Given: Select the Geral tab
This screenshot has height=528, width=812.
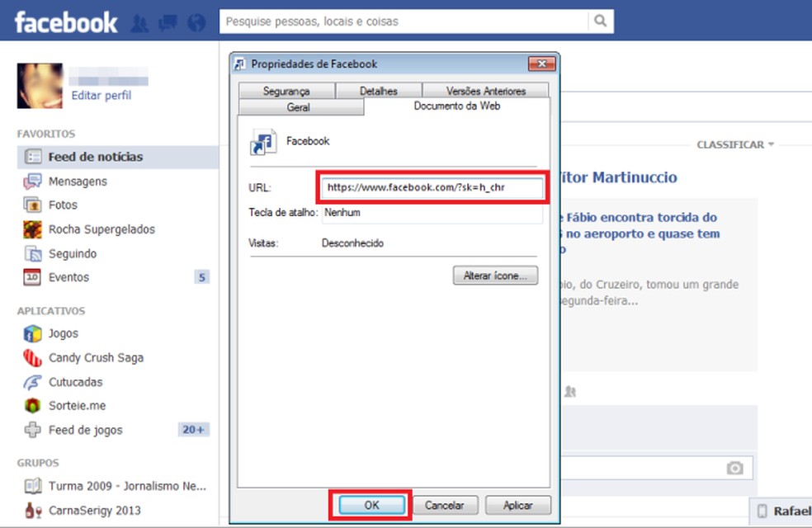Looking at the screenshot, I should point(300,107).
